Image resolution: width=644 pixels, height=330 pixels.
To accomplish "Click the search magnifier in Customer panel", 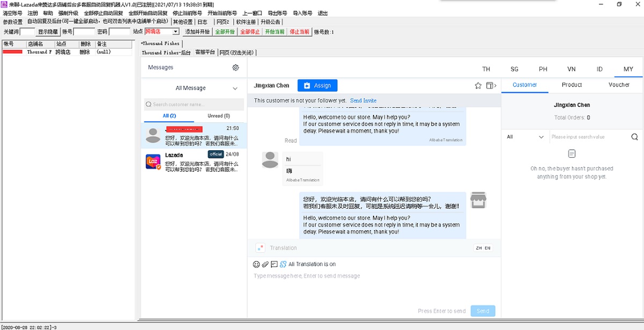I will [x=634, y=137].
